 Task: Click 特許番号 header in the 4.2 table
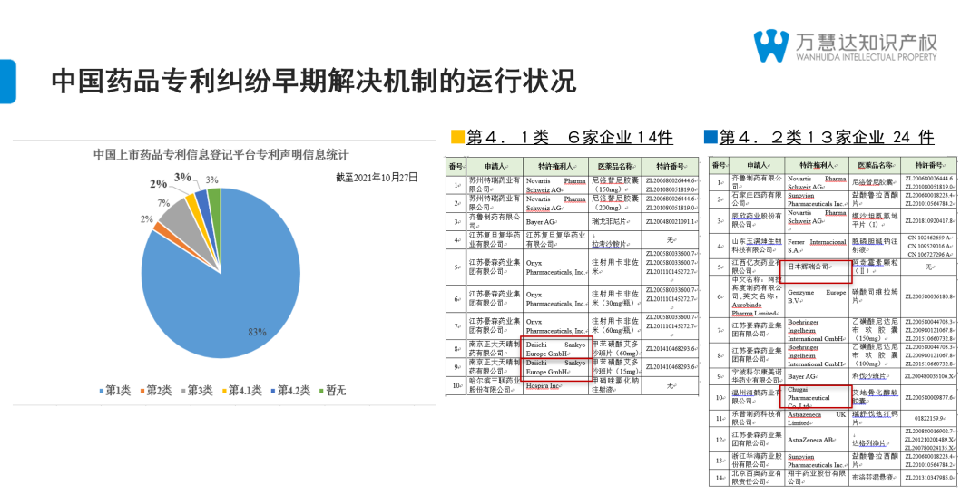click(929, 165)
